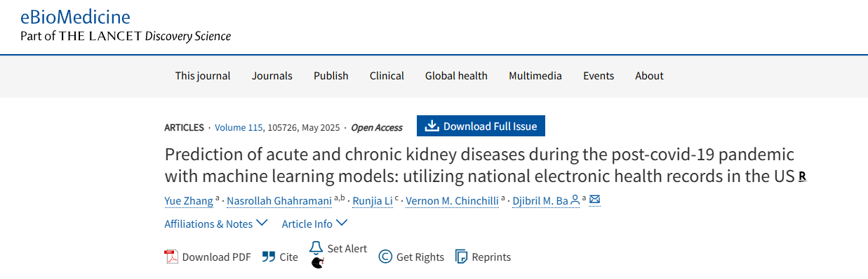Click the Download PDF icon
Viewport: 868px width, 279px height.
pos(171,257)
